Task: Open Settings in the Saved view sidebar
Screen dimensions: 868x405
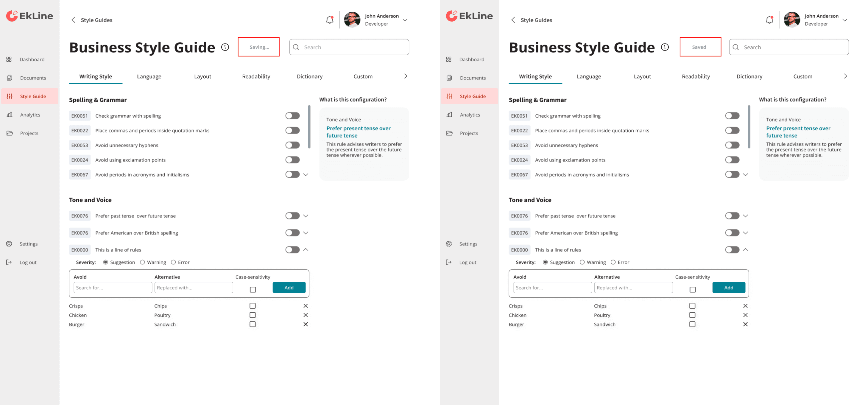Action: [x=468, y=244]
